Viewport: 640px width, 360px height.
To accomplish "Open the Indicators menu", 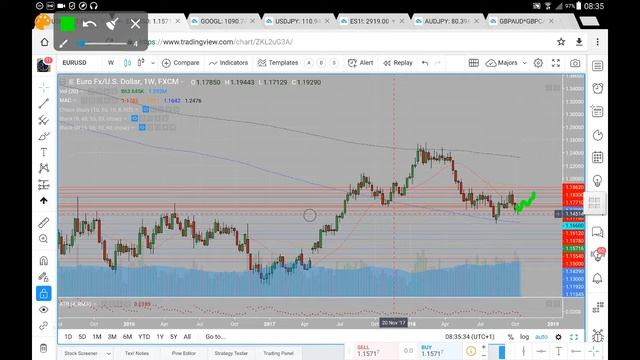I will (229, 63).
